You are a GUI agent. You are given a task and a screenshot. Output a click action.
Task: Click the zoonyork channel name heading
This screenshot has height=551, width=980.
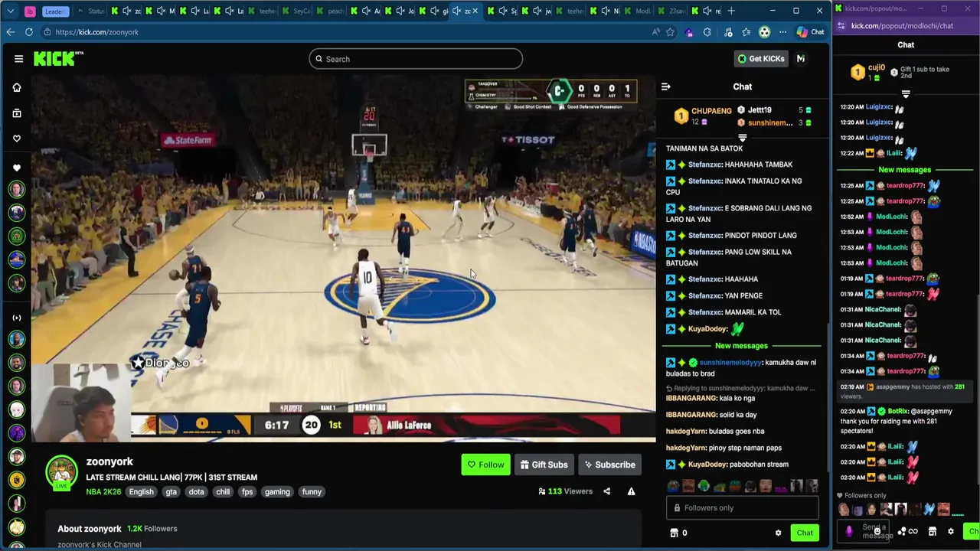pyautogui.click(x=109, y=461)
